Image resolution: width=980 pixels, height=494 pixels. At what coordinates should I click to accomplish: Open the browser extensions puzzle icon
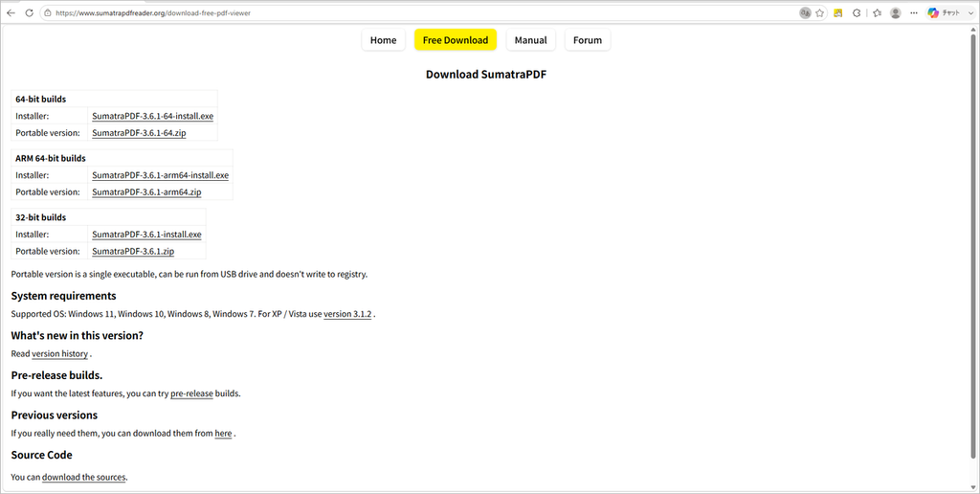pos(857,12)
